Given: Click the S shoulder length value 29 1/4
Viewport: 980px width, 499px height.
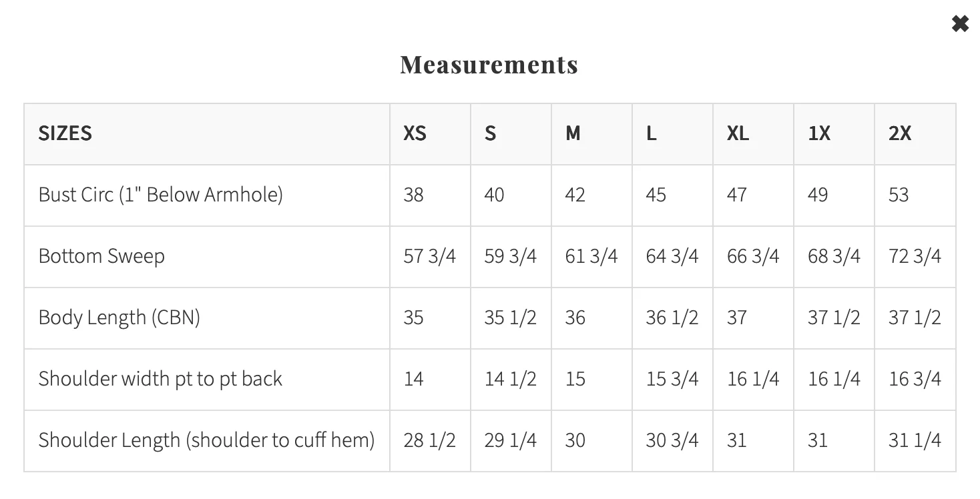Looking at the screenshot, I should (x=511, y=440).
